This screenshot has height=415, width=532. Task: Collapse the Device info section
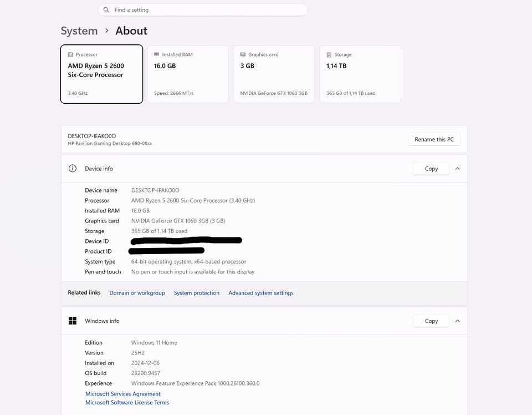[457, 169]
